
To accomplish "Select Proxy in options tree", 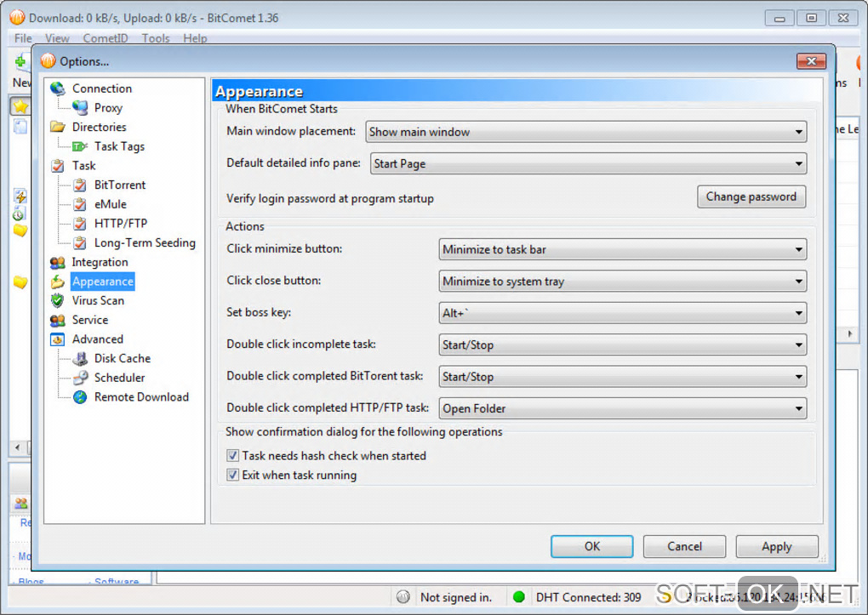I will tap(108, 108).
